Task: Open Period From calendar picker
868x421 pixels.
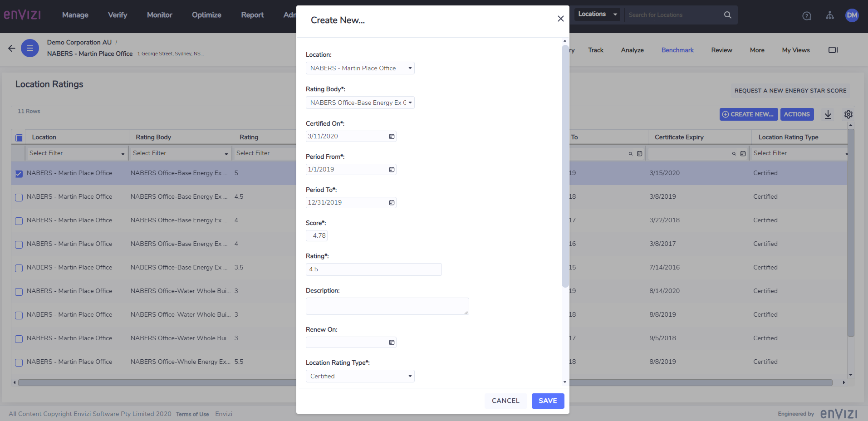Action: pos(392,170)
